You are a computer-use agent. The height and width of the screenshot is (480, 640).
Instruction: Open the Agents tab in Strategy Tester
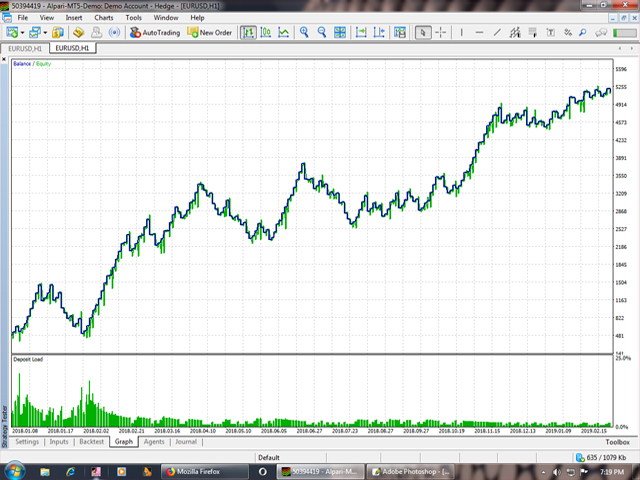coord(154,442)
